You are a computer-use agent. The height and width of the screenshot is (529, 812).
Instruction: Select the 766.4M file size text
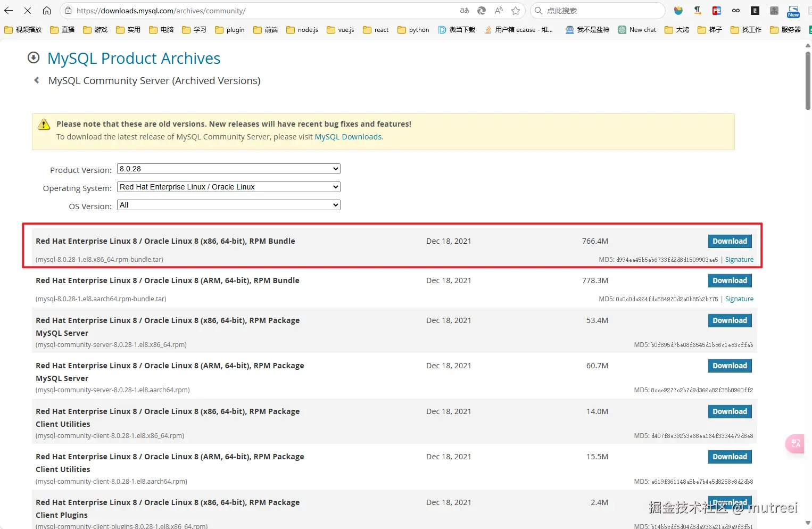tap(595, 241)
